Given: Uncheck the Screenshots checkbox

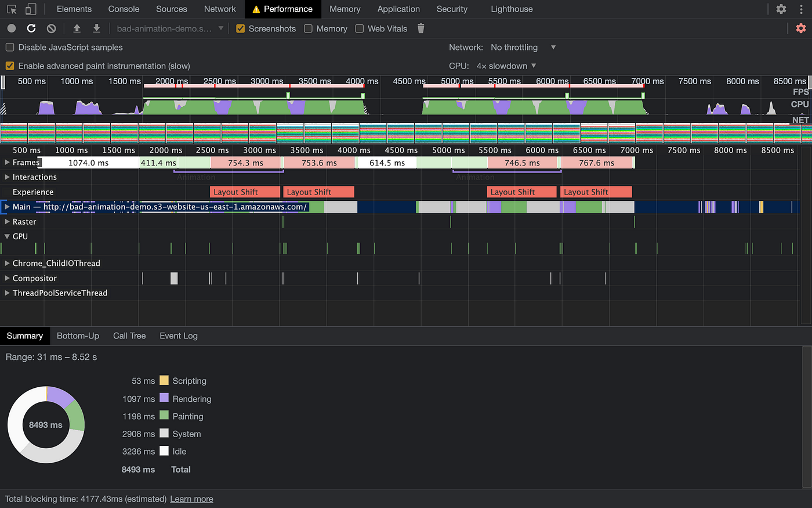Looking at the screenshot, I should [241, 28].
